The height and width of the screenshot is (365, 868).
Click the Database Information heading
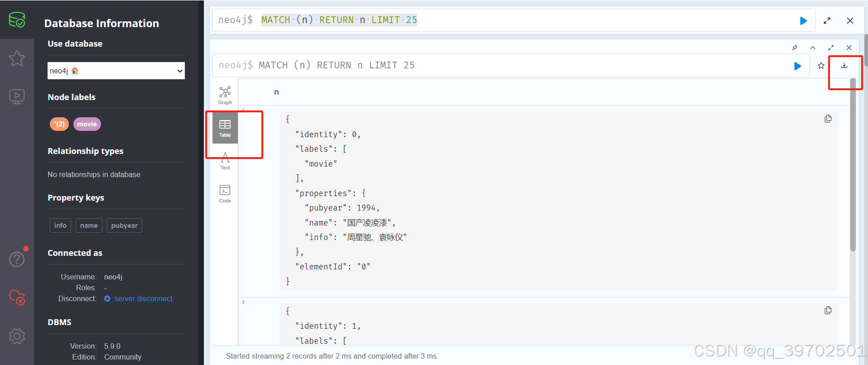click(x=101, y=24)
